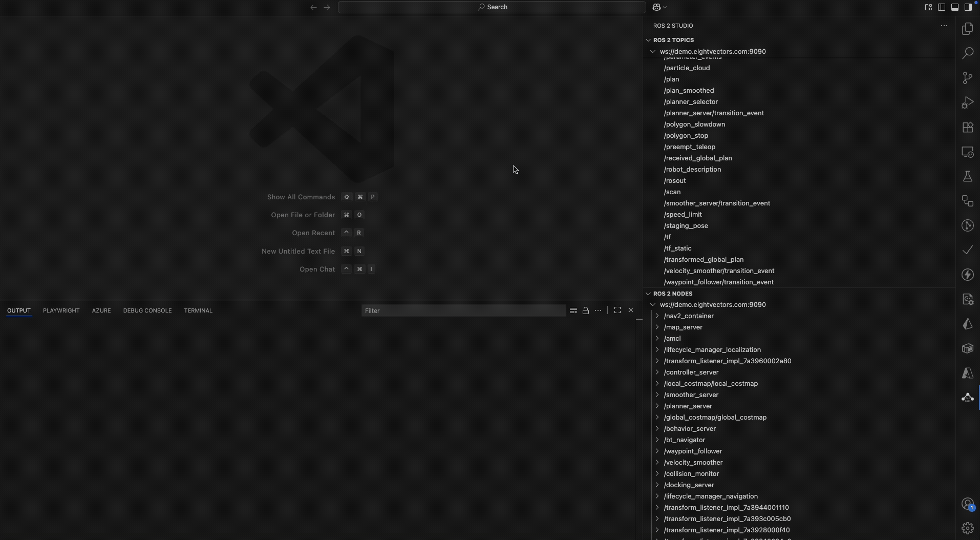The image size is (980, 540).
Task: Open the Manage gear menu
Action: [x=967, y=528]
